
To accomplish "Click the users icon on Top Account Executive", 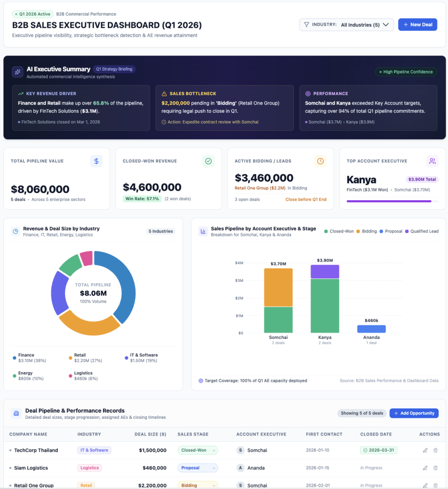I will coord(432,161).
